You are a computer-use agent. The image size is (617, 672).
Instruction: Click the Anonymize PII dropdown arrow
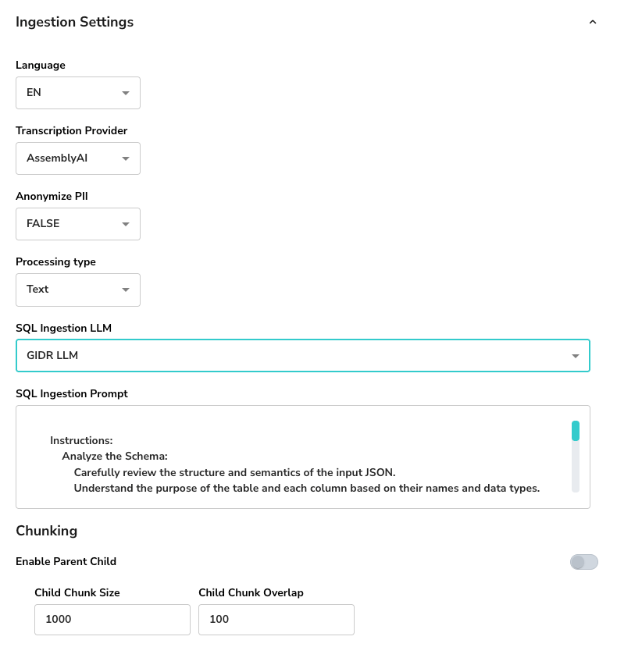point(126,223)
